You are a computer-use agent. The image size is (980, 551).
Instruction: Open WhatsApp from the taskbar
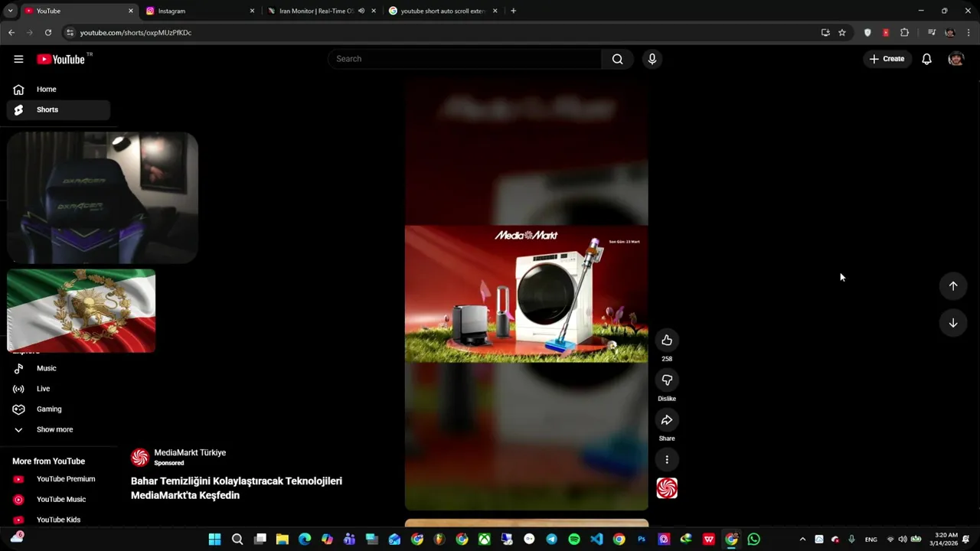point(753,540)
